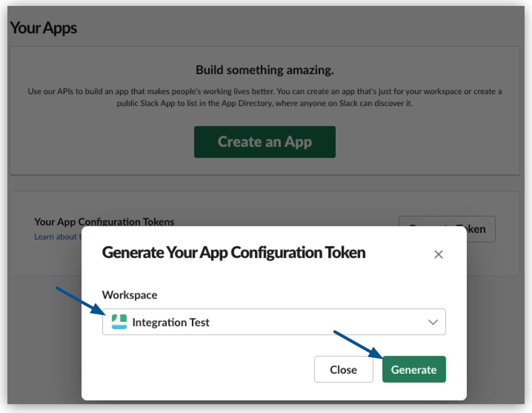532x413 pixels.
Task: Open the Learn about tokens link
Action: point(57,237)
